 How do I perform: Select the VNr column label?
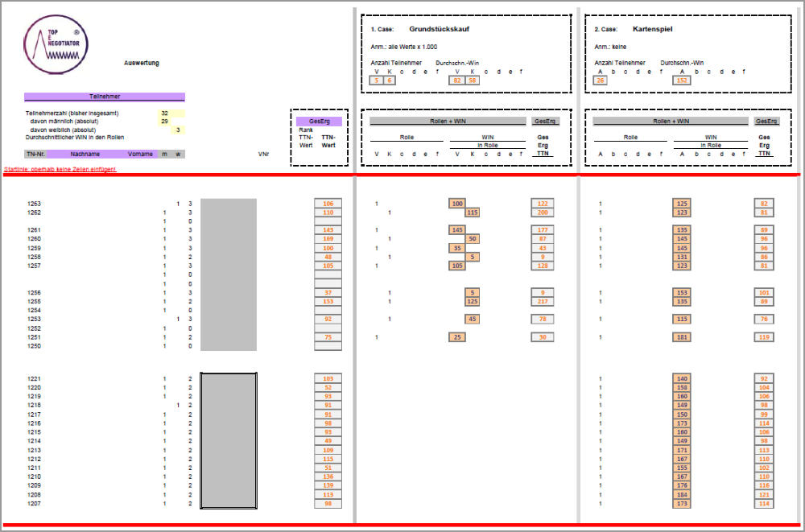[263, 154]
